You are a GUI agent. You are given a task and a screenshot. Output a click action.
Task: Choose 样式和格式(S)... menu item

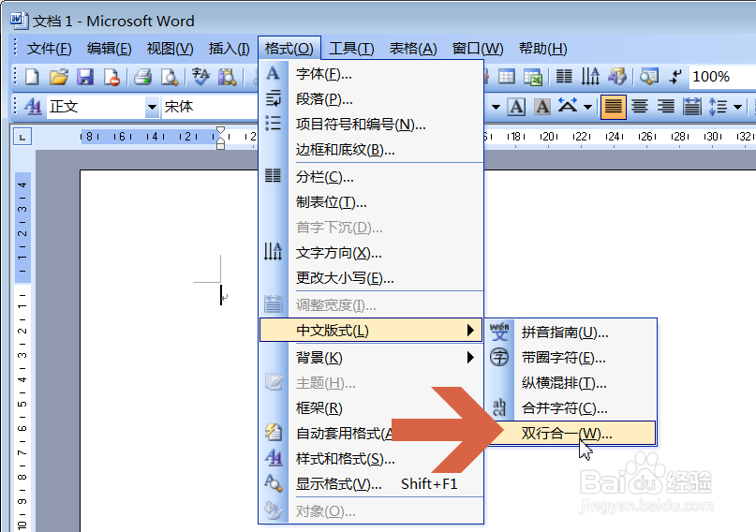click(371, 459)
